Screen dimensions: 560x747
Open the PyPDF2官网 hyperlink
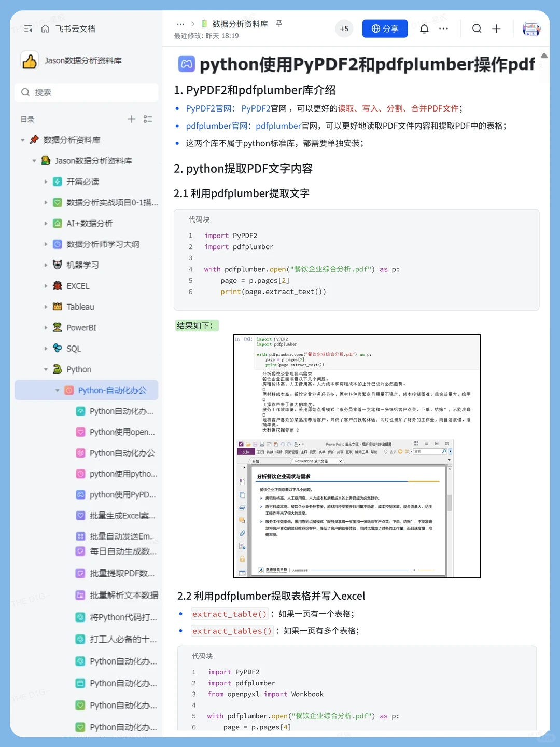pos(208,108)
